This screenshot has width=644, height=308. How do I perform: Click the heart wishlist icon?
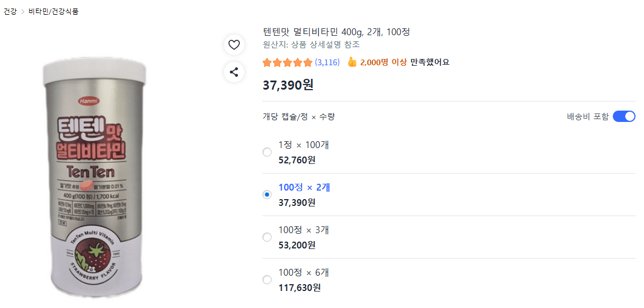pos(234,45)
